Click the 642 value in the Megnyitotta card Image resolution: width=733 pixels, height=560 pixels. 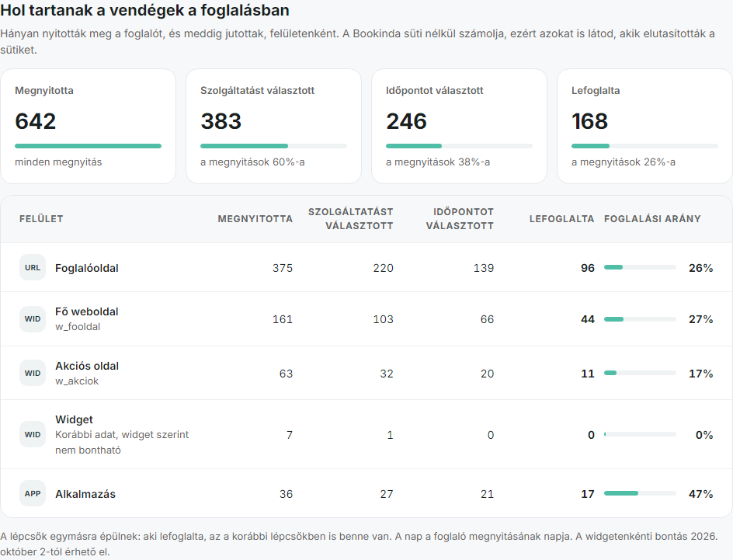click(x=36, y=121)
